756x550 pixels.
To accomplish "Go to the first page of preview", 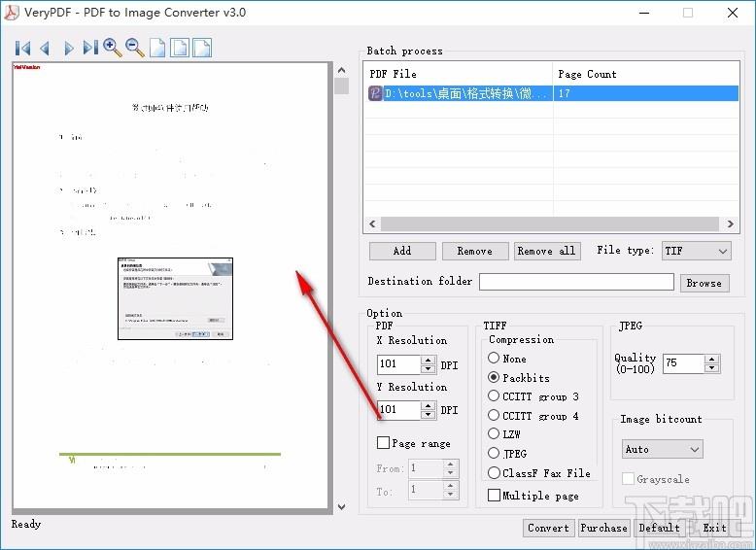I will point(22,48).
